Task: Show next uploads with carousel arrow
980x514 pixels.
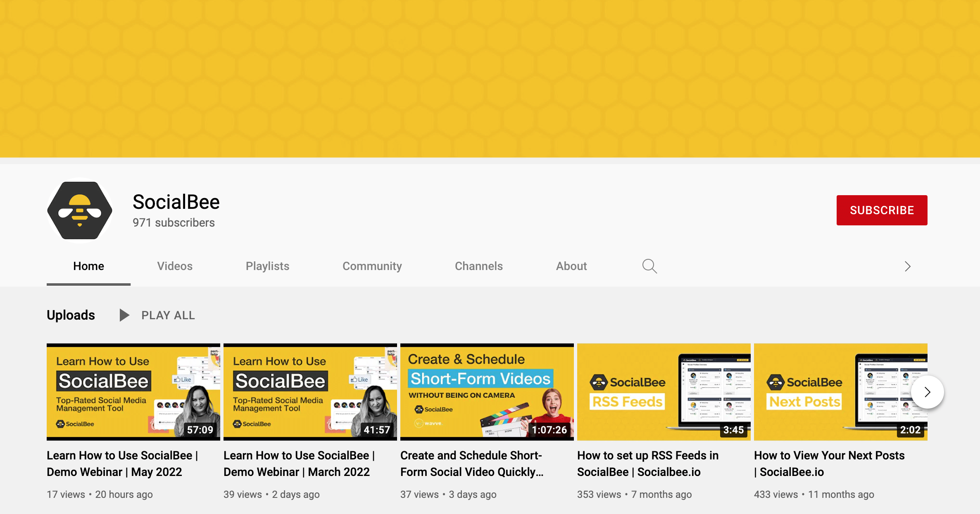Action: click(x=927, y=392)
